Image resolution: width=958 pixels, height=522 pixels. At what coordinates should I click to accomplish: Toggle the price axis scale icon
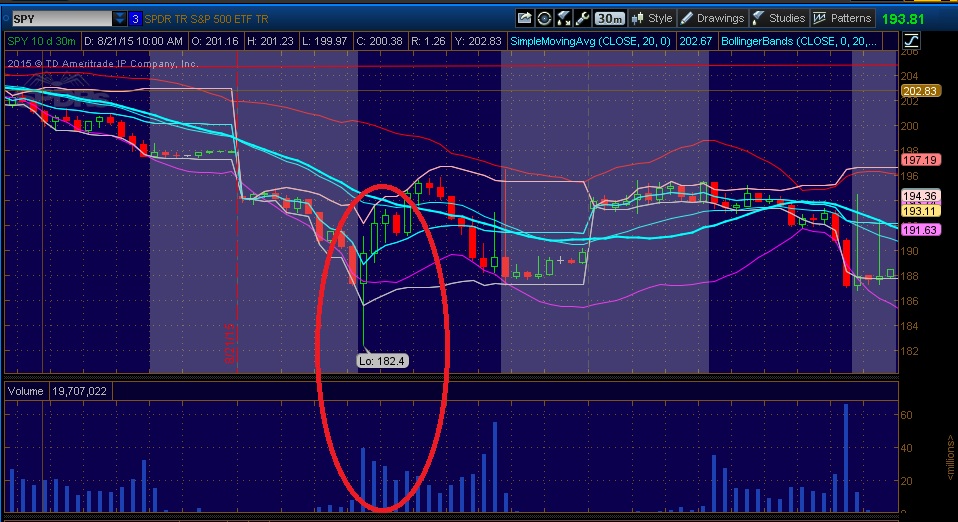912,40
